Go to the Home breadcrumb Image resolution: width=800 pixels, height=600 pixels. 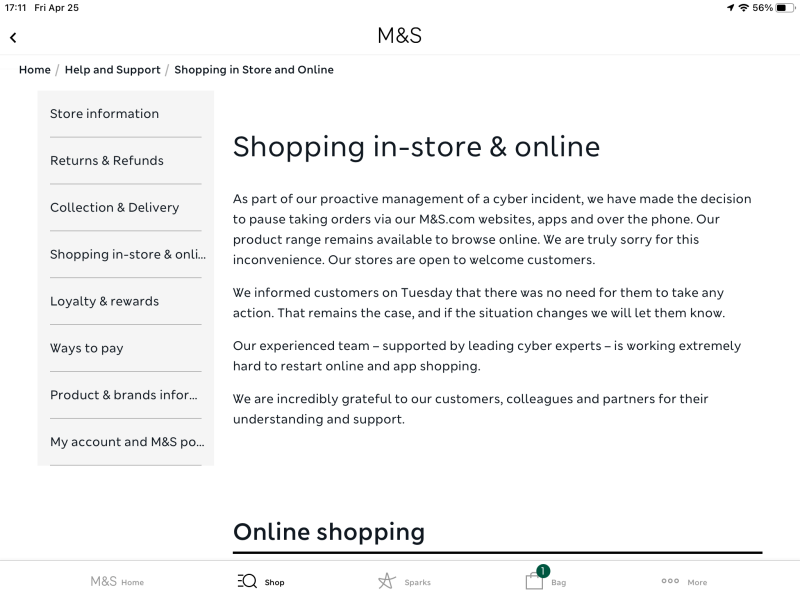click(x=35, y=70)
